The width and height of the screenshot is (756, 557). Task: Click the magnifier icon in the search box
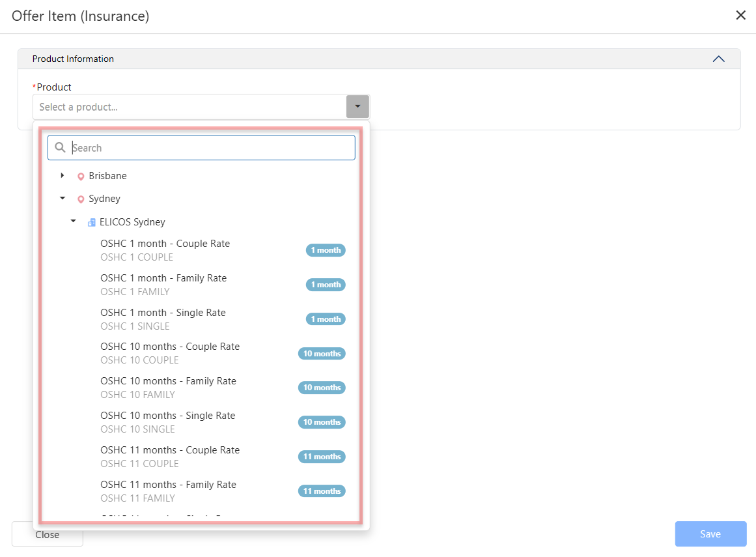(60, 148)
